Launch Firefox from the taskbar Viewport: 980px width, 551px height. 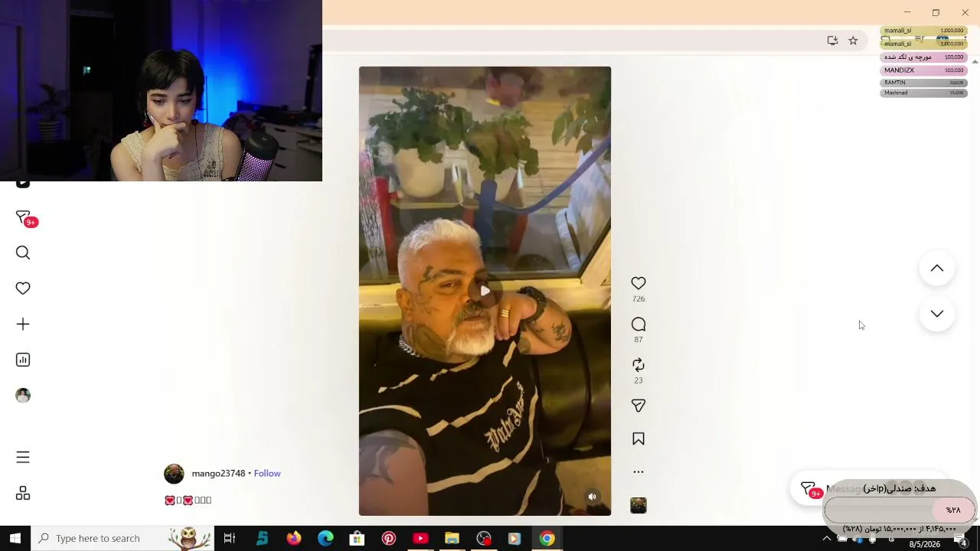click(294, 539)
